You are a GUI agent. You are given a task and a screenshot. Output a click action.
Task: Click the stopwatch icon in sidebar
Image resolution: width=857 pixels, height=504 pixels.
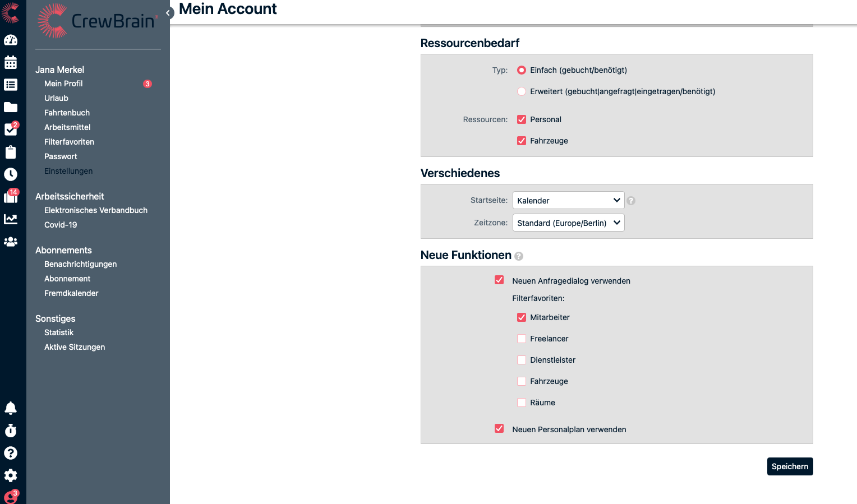11,431
